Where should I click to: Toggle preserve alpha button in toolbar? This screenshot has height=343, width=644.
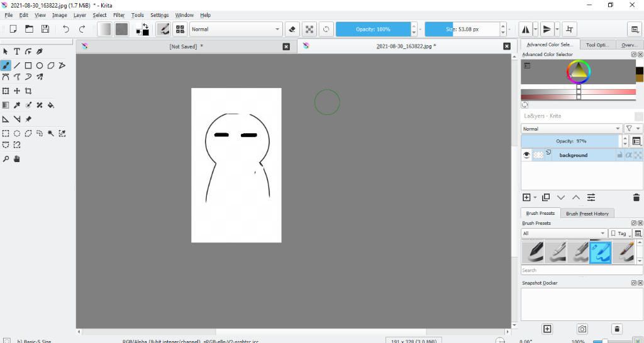pos(309,29)
